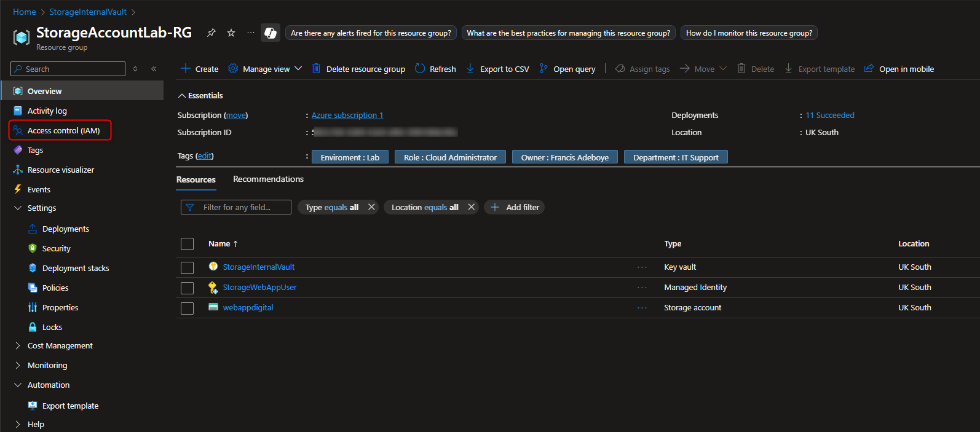The width and height of the screenshot is (980, 432).
Task: Click Open in mobile
Action: point(899,69)
